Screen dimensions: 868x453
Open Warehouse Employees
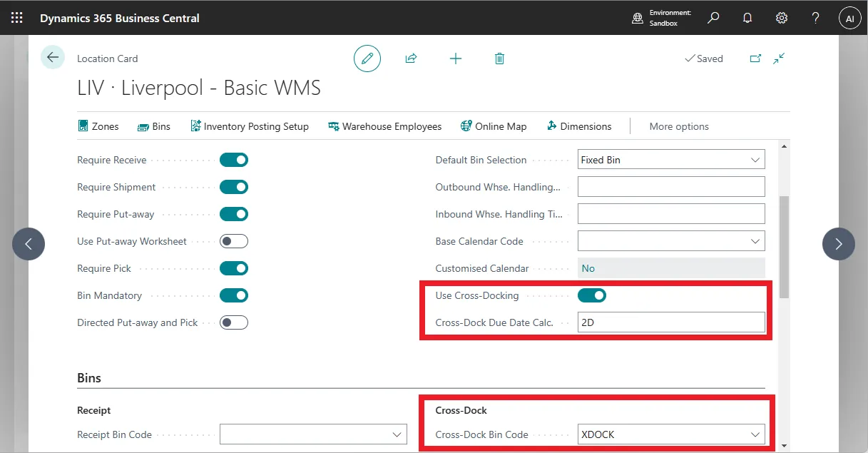pos(385,126)
